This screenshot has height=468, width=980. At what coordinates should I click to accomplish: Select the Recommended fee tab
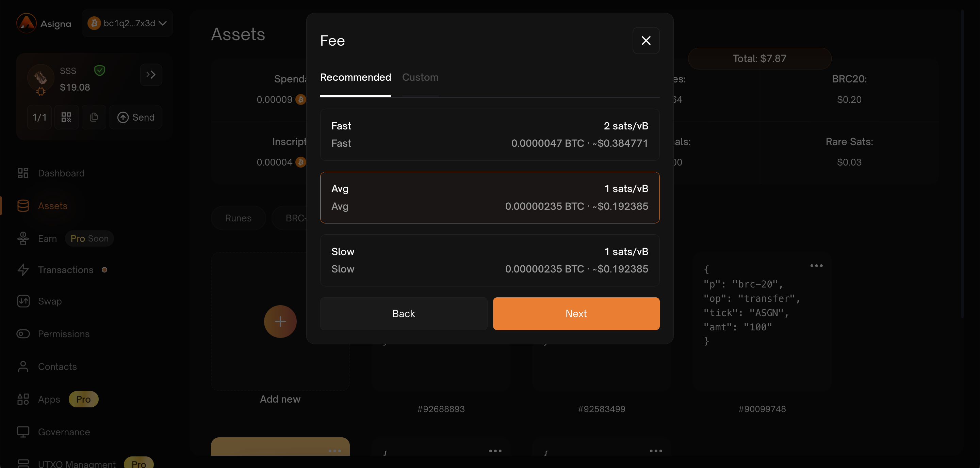pos(355,77)
